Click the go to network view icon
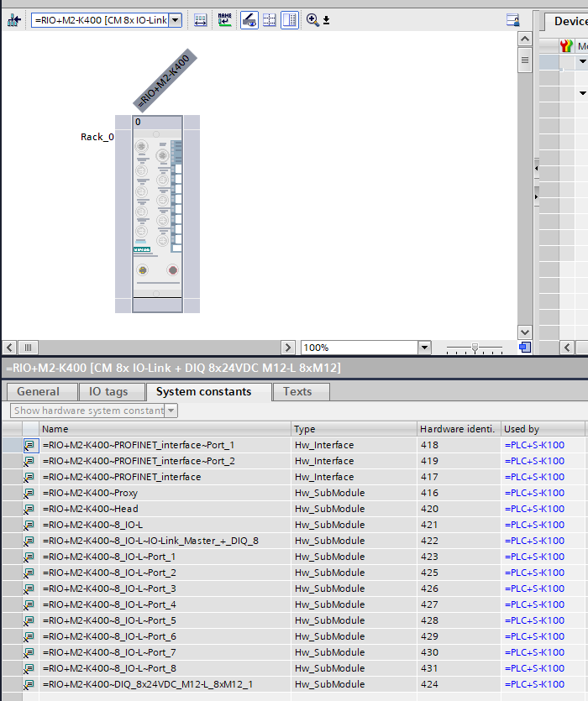Screen dimensions: 588x701 14,20
